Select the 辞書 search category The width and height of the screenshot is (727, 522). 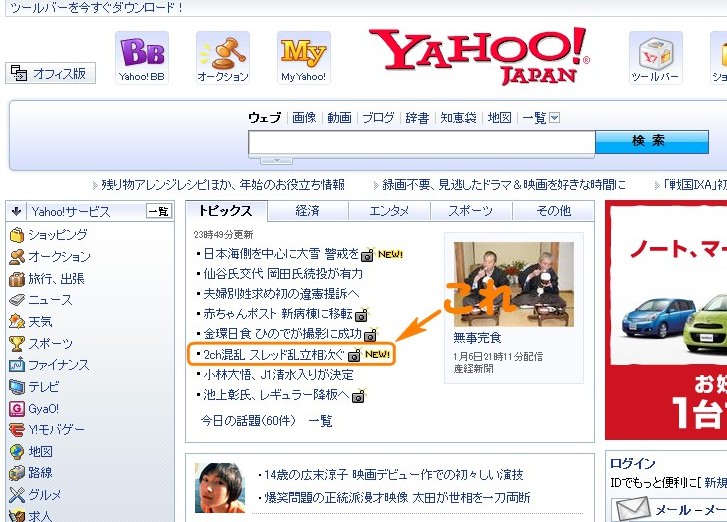(417, 118)
